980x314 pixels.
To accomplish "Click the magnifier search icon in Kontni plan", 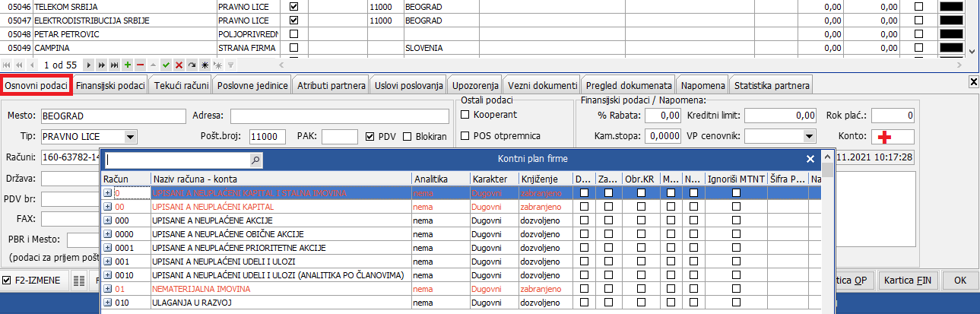I will (x=255, y=160).
